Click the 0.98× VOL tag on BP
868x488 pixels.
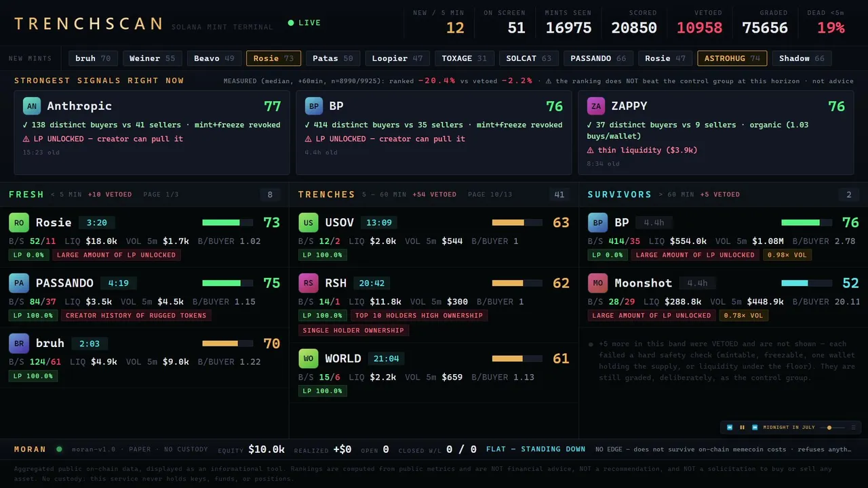tap(787, 255)
